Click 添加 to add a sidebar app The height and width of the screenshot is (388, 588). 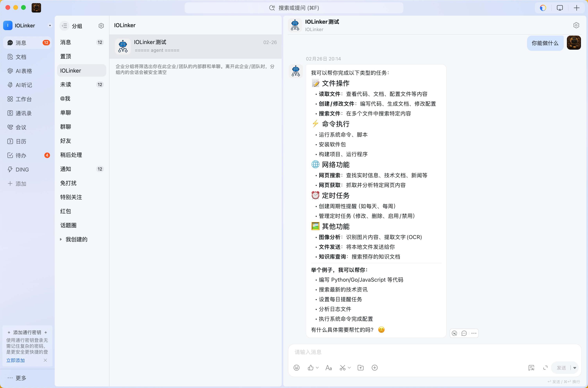pyautogui.click(x=27, y=184)
